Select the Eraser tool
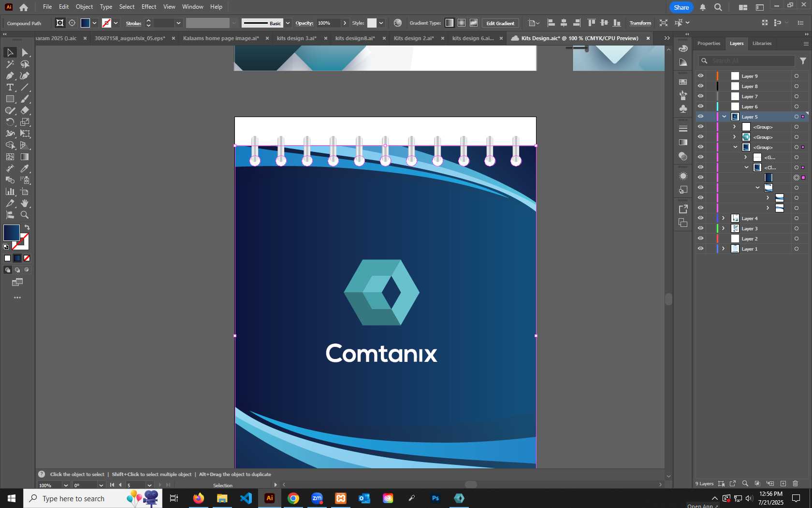 click(x=25, y=110)
